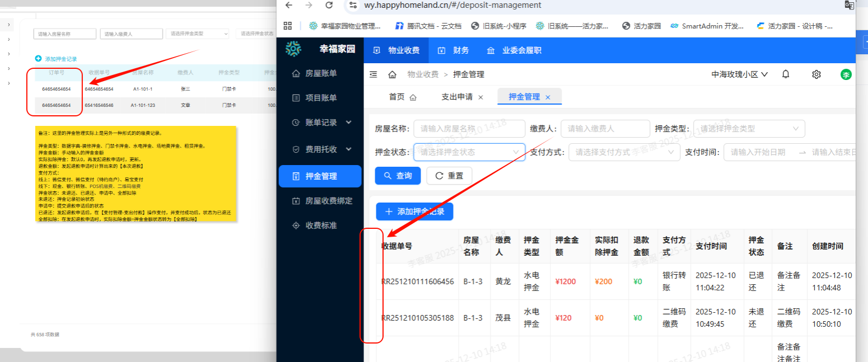Click the collapse sidebar hamburger icon

373,74
